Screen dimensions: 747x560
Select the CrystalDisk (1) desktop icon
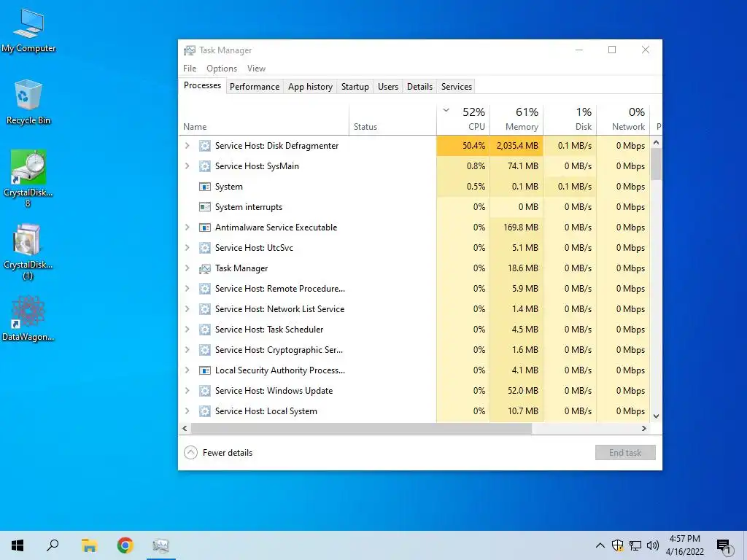[28, 252]
